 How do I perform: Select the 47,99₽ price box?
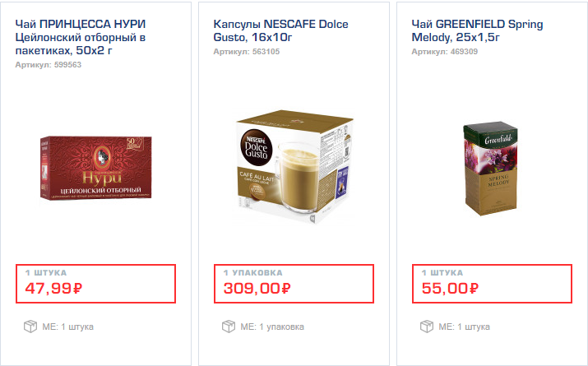coord(95,284)
